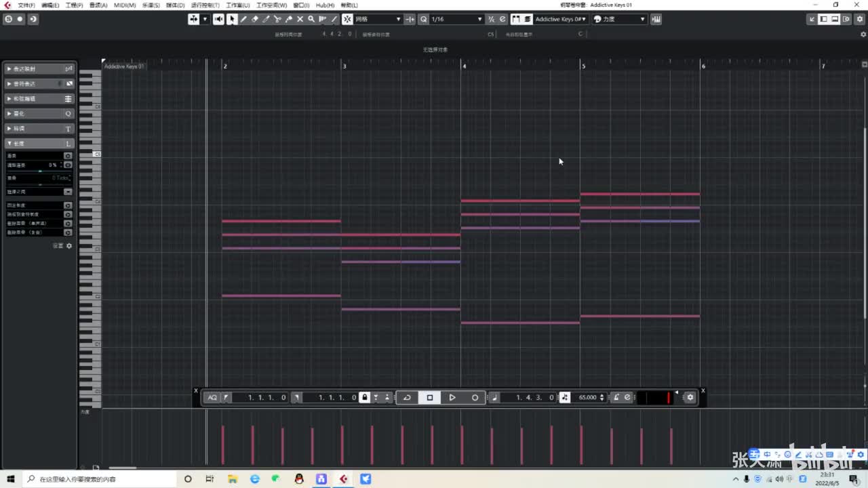
Task: Adjust the overlap Ticks slider
Action: tap(39, 184)
